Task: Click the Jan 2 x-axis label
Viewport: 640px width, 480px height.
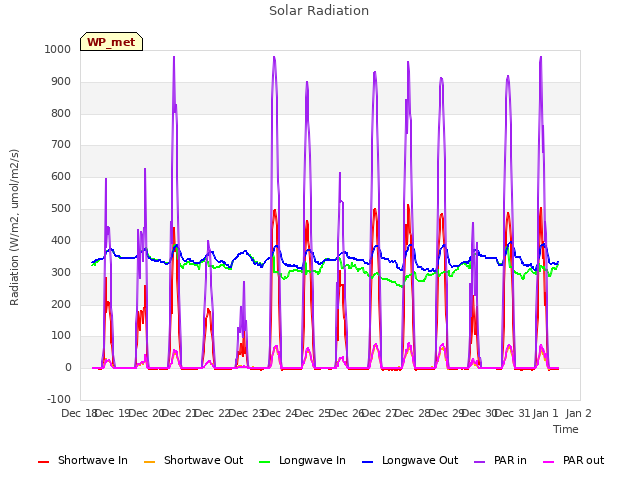Action: pyautogui.click(x=578, y=413)
